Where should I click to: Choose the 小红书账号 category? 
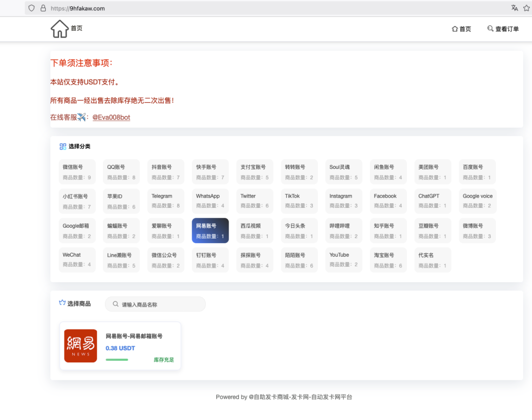pos(77,201)
